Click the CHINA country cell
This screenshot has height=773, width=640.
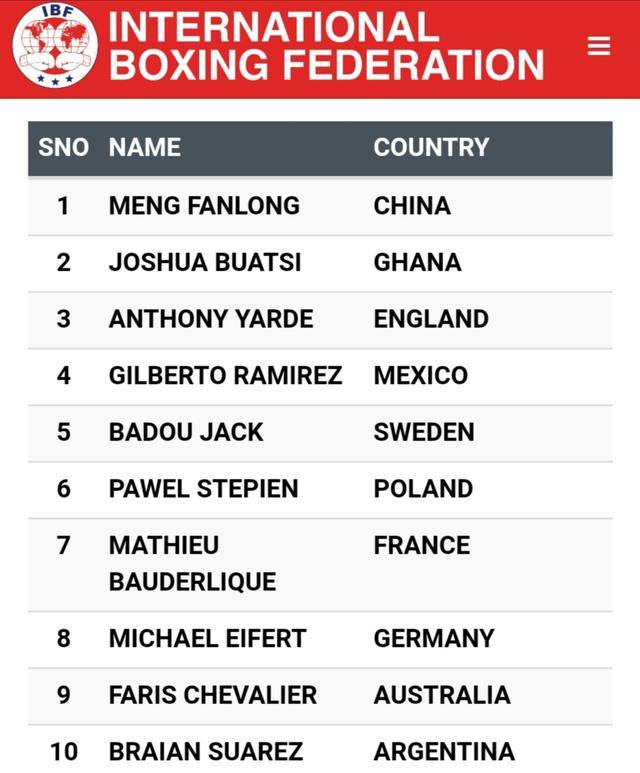click(x=412, y=206)
